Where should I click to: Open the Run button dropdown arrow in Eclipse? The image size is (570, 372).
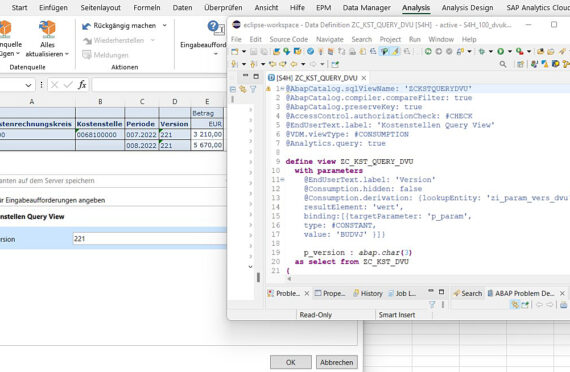point(510,52)
